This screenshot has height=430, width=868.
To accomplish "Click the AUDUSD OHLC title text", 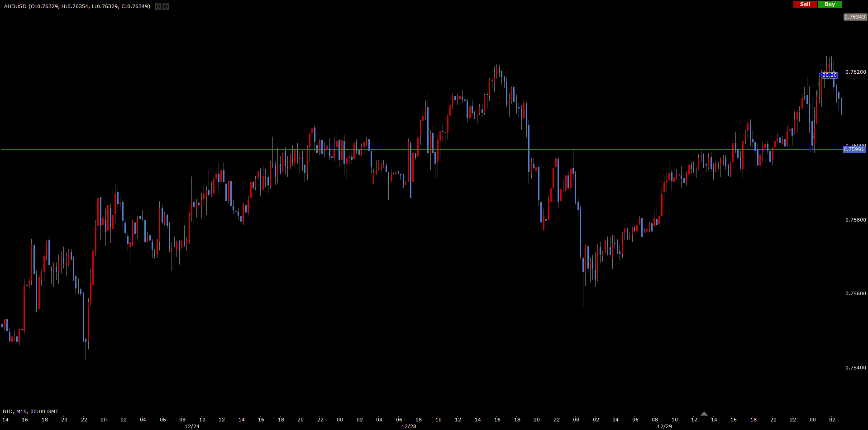I will pos(77,6).
